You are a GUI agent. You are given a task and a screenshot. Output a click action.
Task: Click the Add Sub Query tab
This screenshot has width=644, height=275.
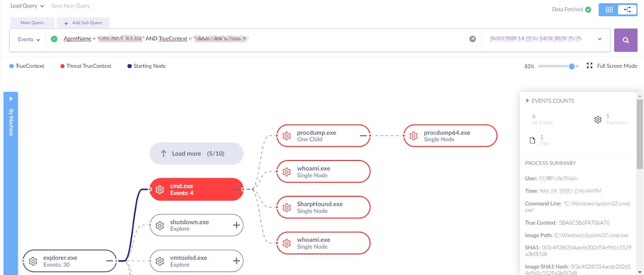point(83,23)
